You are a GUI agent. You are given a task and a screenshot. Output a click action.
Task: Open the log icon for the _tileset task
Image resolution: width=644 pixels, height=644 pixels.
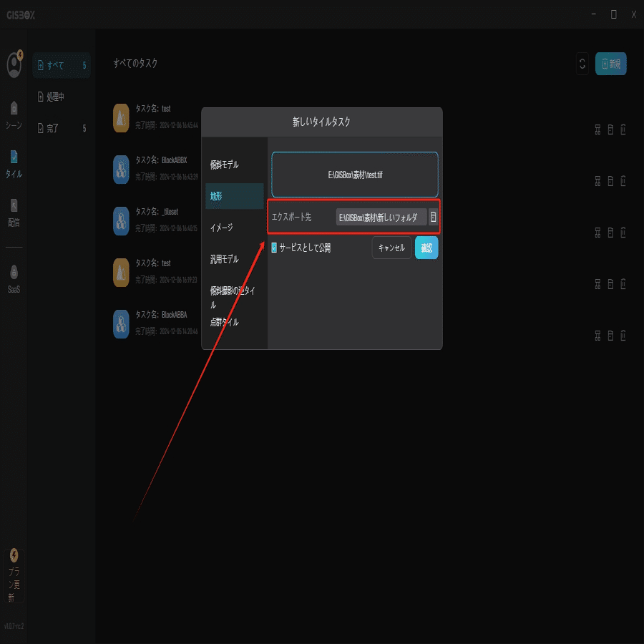(610, 232)
